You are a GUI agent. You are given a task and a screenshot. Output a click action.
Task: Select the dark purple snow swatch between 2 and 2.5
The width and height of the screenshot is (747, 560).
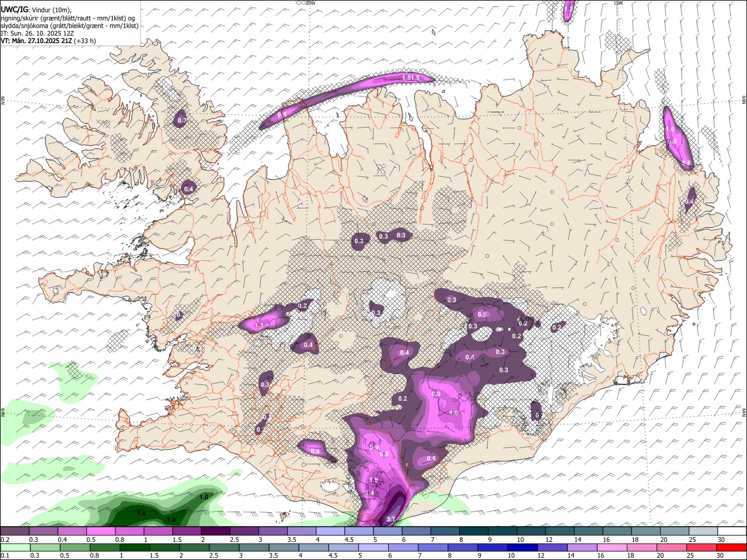[x=215, y=531]
